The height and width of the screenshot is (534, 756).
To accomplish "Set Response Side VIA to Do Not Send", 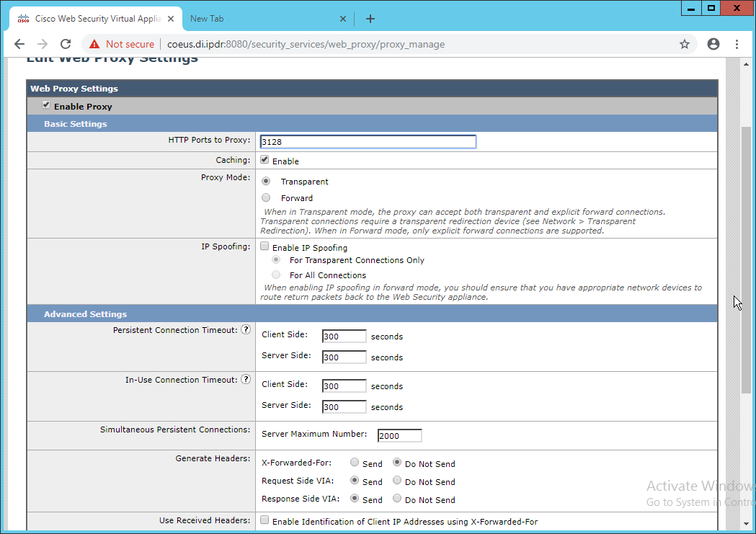I will coord(397,498).
